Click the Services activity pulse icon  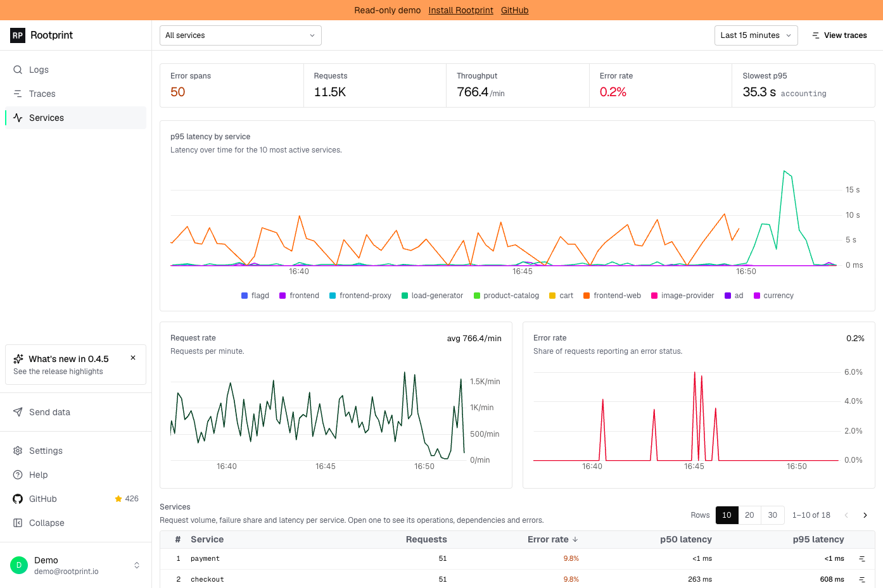coord(18,118)
